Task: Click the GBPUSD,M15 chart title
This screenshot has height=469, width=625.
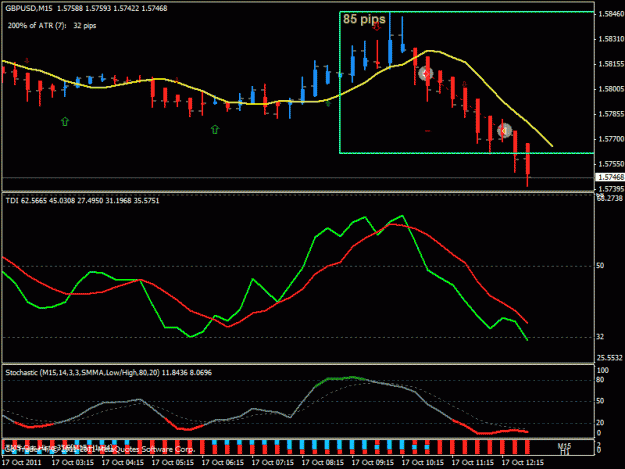Action: coord(29,8)
